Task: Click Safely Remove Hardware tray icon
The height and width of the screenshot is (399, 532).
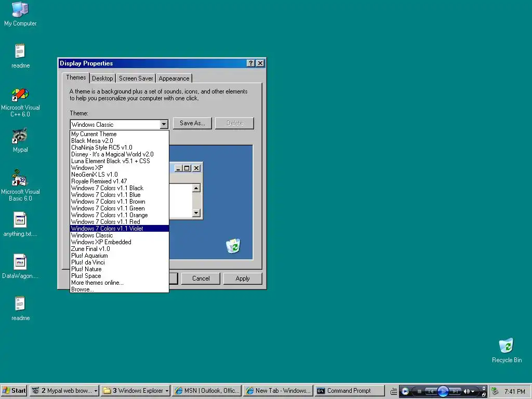Action: click(495, 391)
